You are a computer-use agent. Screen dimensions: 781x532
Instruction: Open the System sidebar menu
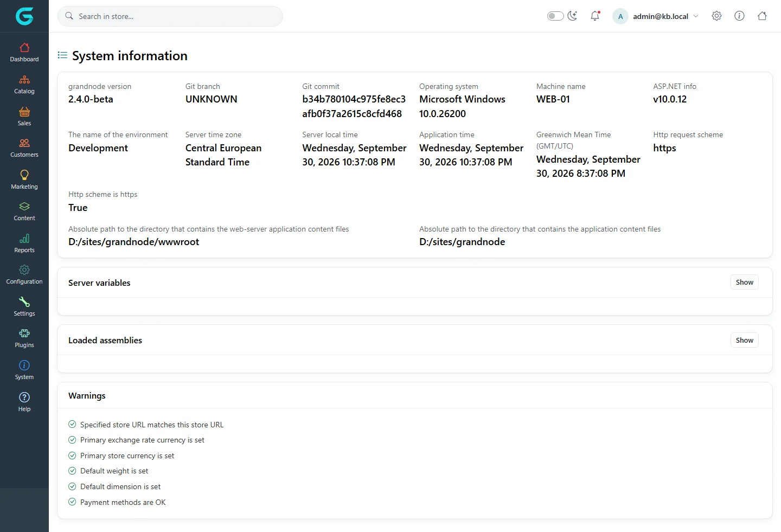24,370
